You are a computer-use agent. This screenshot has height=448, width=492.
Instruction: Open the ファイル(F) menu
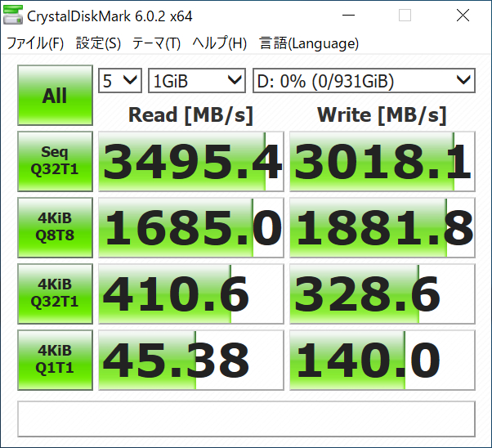click(x=35, y=43)
